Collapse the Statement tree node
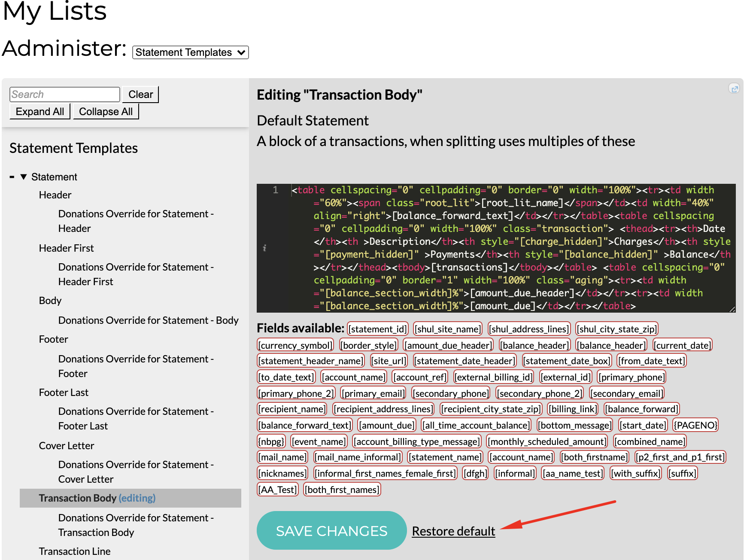 click(24, 177)
